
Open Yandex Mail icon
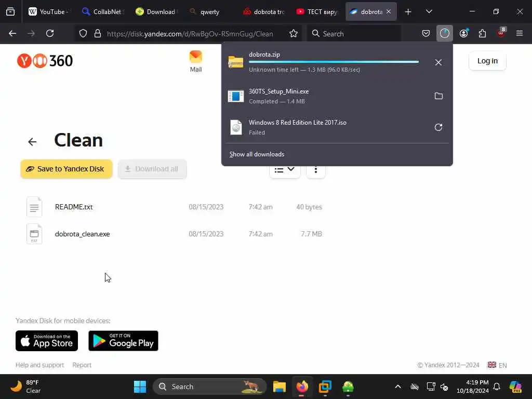(196, 61)
